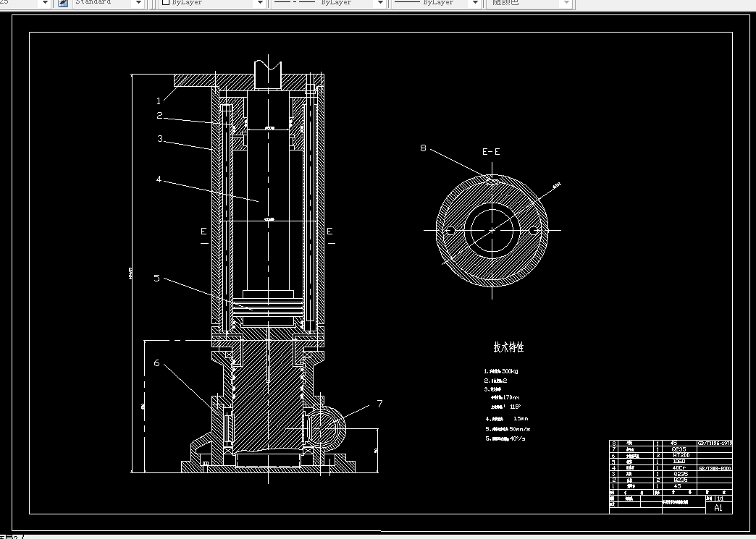The height and width of the screenshot is (539, 756).
Task: Open the ByLayer lineweight dropdown with solid line
Action: pyautogui.click(x=437, y=3)
